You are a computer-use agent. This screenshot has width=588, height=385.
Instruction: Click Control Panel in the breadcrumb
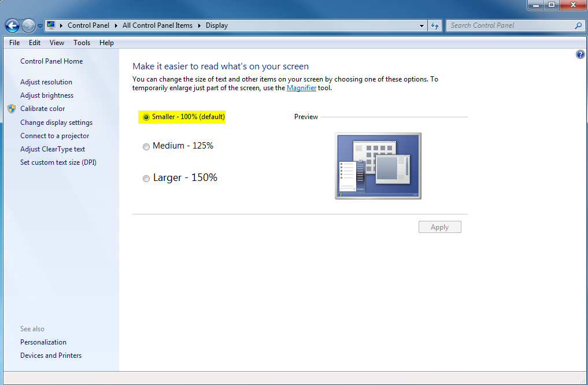point(88,25)
